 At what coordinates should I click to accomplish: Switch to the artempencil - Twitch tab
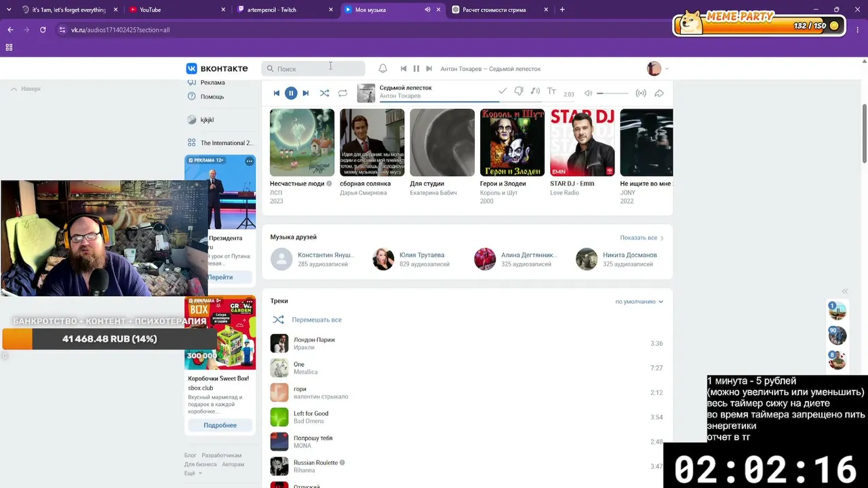coord(284,9)
